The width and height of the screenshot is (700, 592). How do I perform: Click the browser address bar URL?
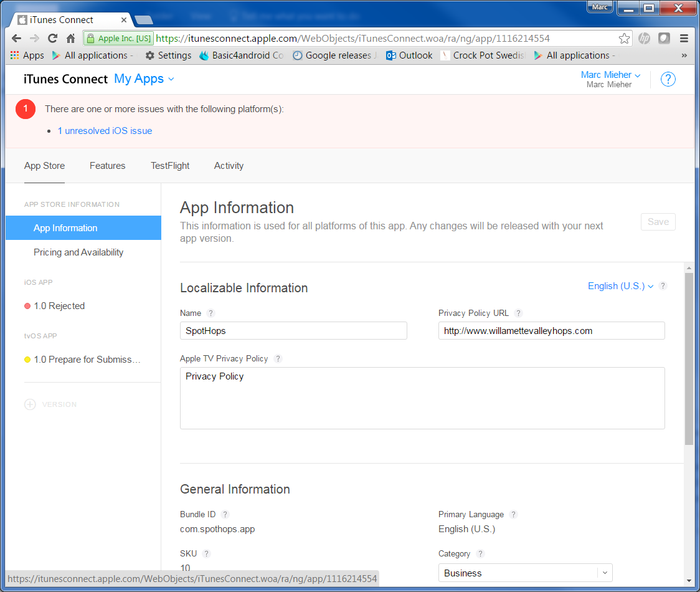pos(352,39)
